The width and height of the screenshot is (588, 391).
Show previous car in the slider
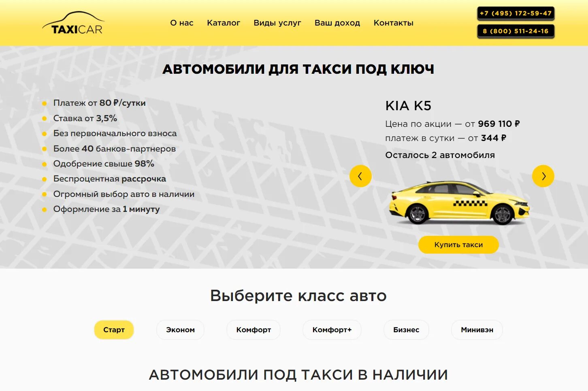tap(360, 176)
